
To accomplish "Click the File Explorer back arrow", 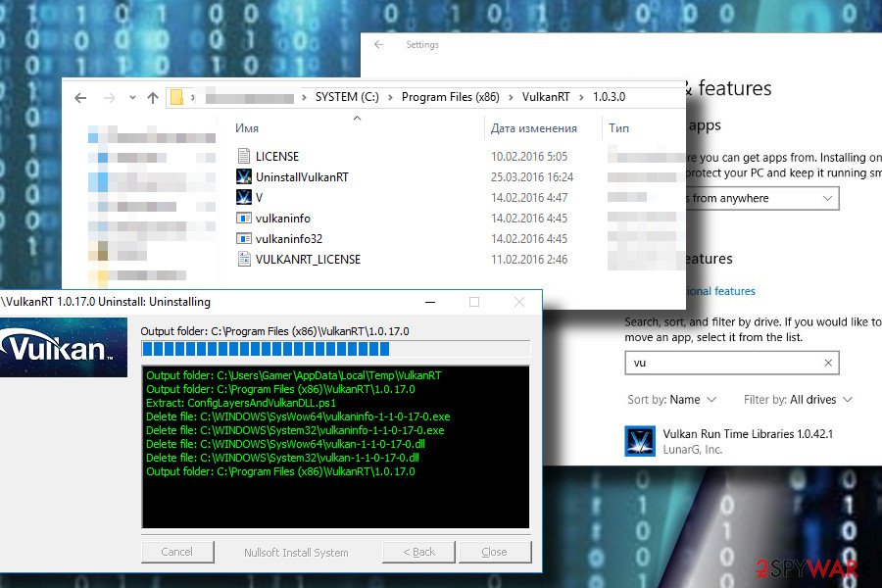I will (80, 98).
